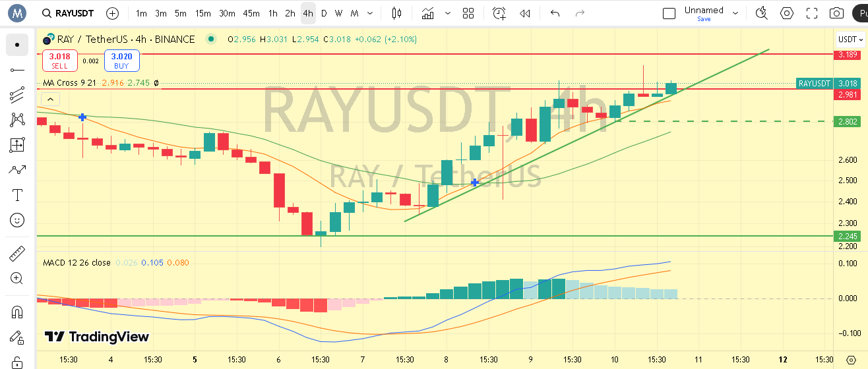Click the 3.020 BUY button

point(121,61)
